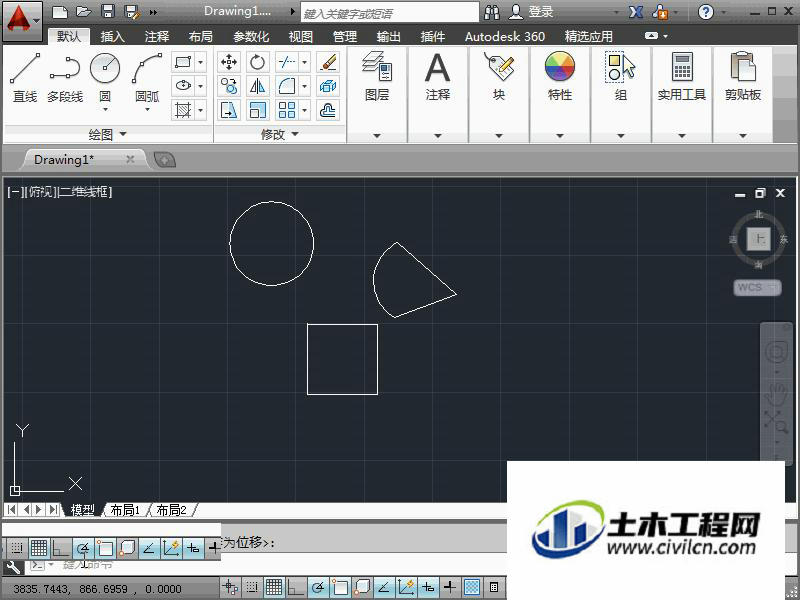Select the Ellipse tool in the 绘图 panel
Image resolution: width=800 pixels, height=600 pixels.
pyautogui.click(x=183, y=86)
